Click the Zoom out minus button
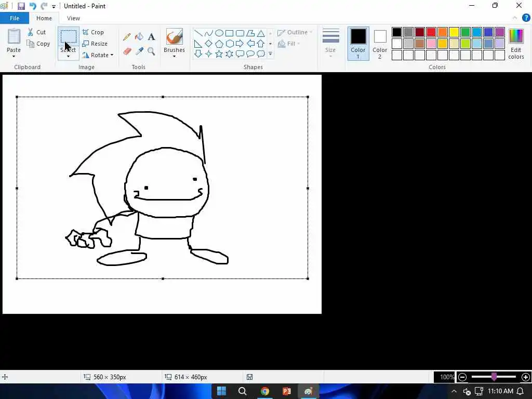 click(462, 377)
